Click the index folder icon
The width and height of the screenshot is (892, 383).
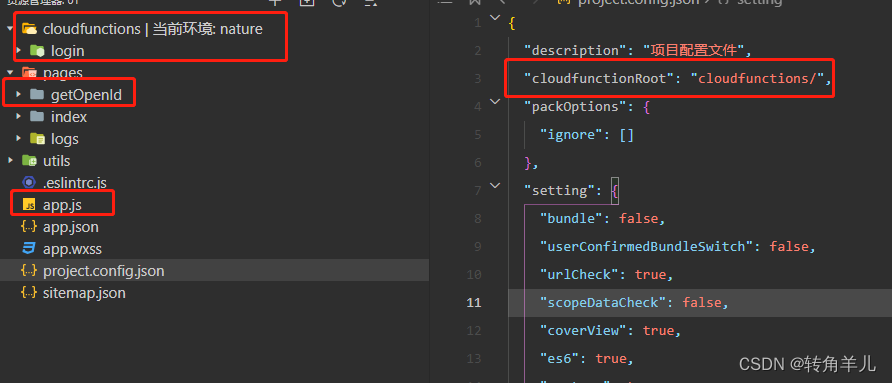37,117
